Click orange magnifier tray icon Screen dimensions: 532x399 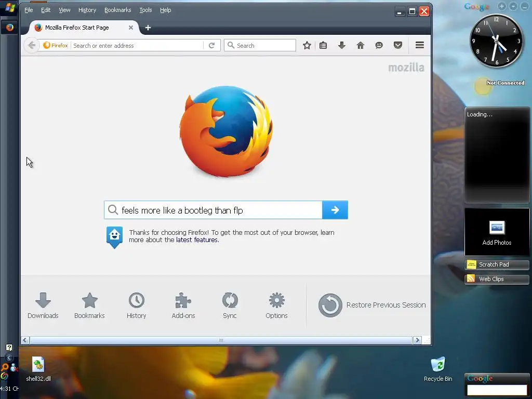tap(4, 367)
